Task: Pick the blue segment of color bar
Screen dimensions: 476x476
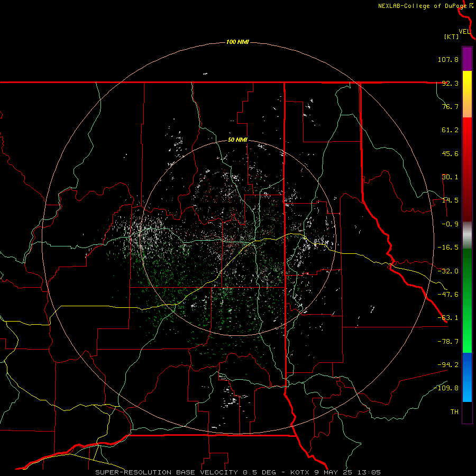Action: coord(467,377)
